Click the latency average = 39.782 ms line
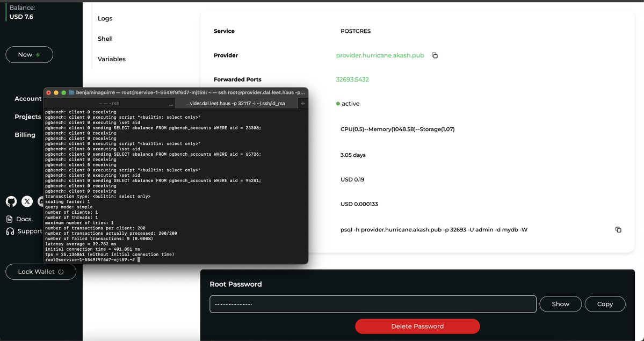This screenshot has width=644, height=341. point(81,244)
